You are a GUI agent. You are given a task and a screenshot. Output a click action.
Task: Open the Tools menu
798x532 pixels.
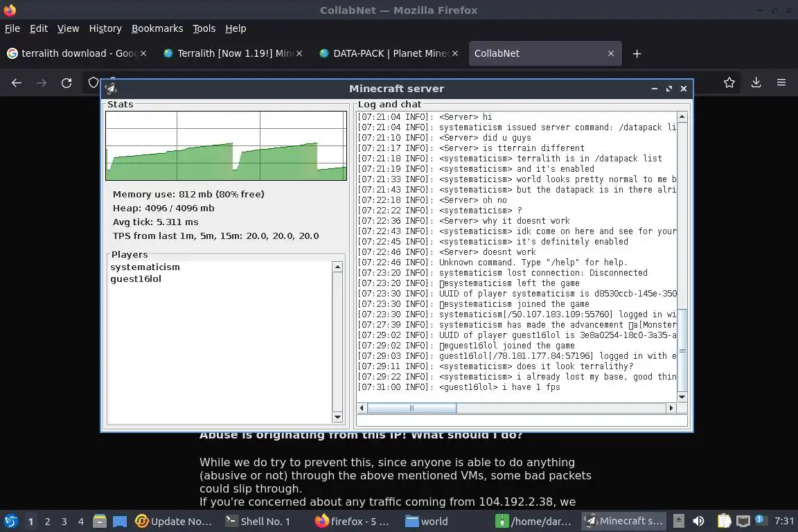tap(204, 28)
